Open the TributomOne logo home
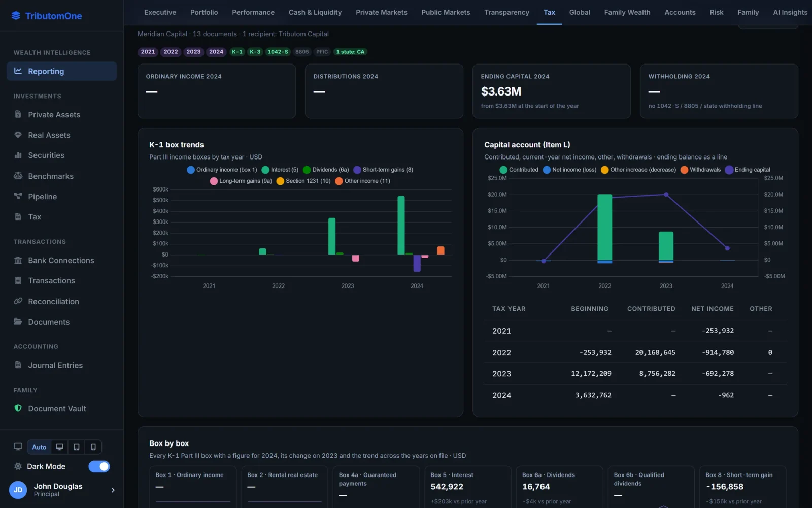This screenshot has width=812, height=508. pos(47,16)
